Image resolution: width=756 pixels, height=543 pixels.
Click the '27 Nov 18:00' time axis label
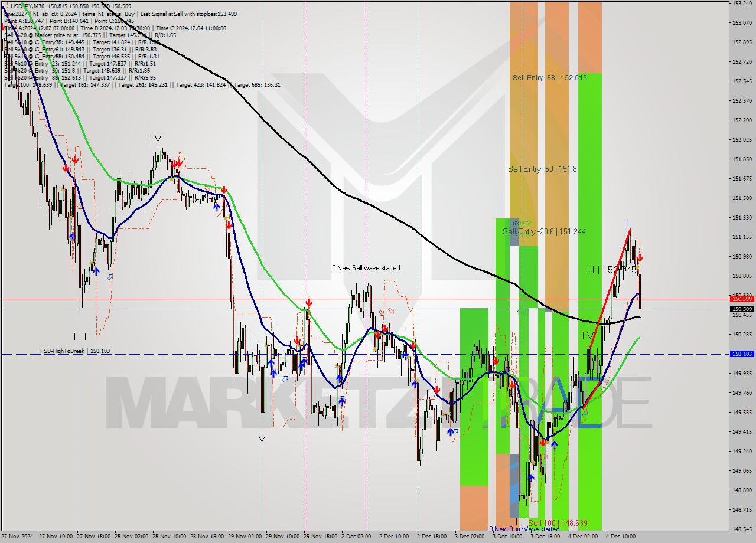(93, 537)
